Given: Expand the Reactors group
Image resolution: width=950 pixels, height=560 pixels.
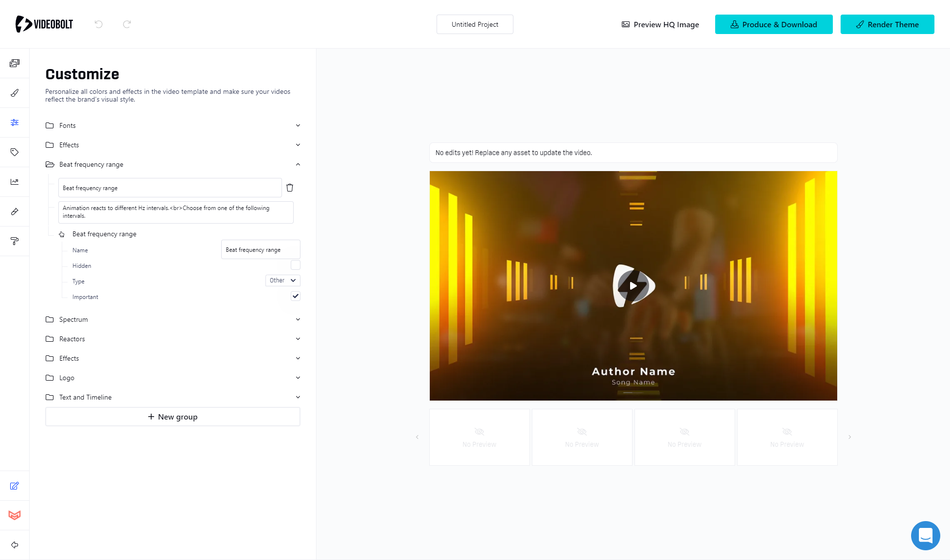Looking at the screenshot, I should click(x=298, y=339).
